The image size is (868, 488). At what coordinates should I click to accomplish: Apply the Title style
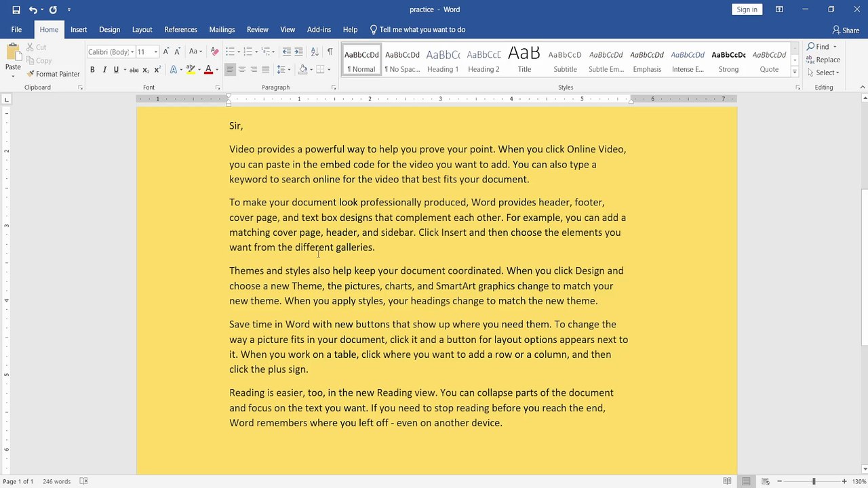[524, 59]
